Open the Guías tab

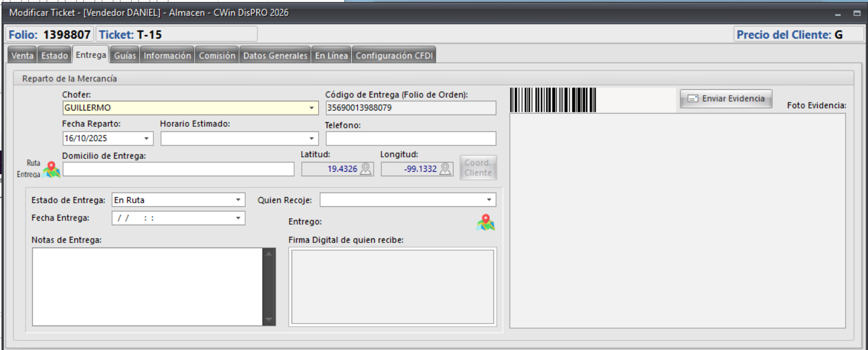[125, 56]
